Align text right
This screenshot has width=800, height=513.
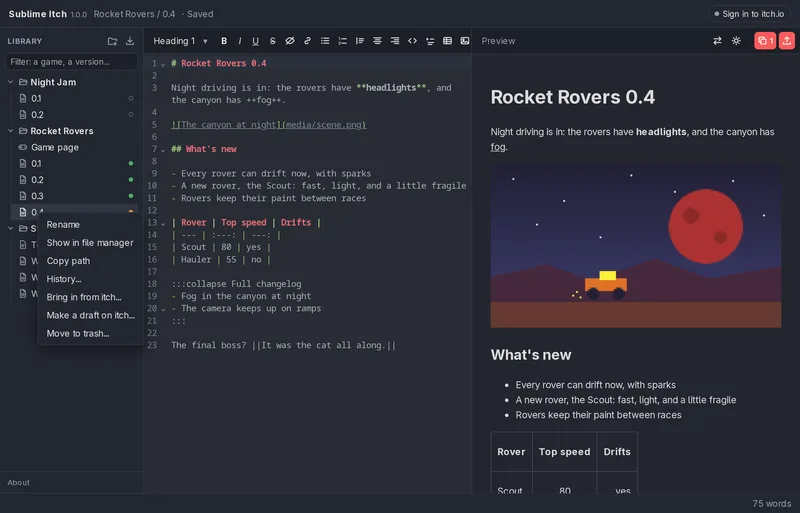(395, 41)
